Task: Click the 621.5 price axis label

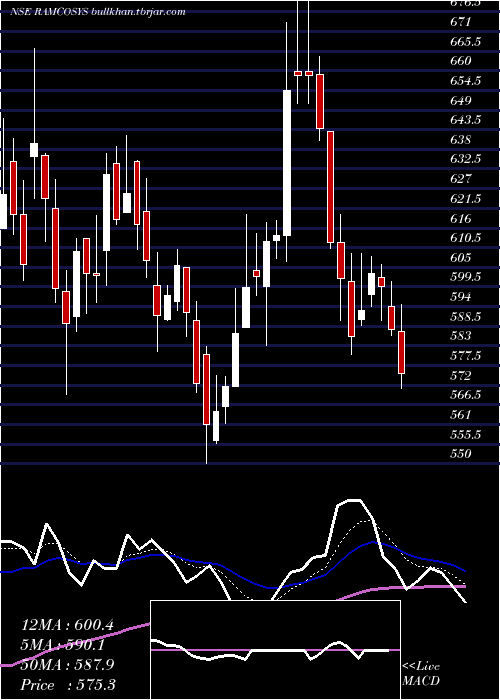Action: [x=465, y=199]
